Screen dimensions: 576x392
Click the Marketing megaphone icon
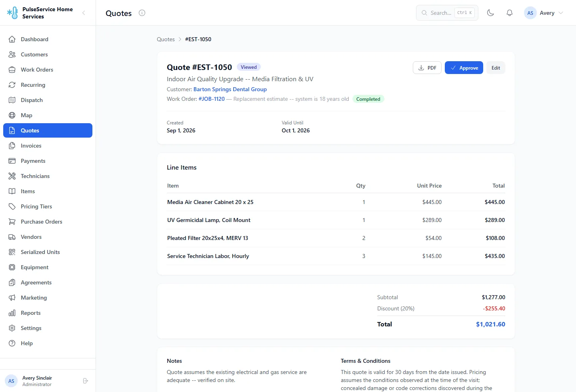(x=12, y=298)
